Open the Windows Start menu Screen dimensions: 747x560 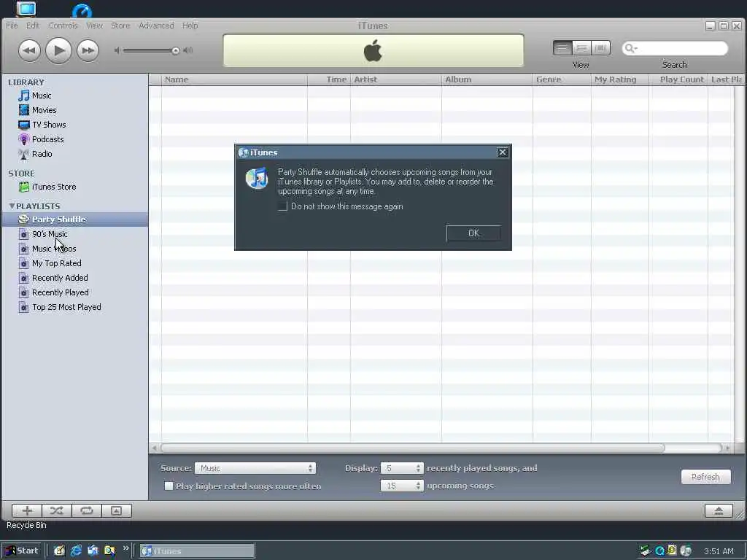22,551
